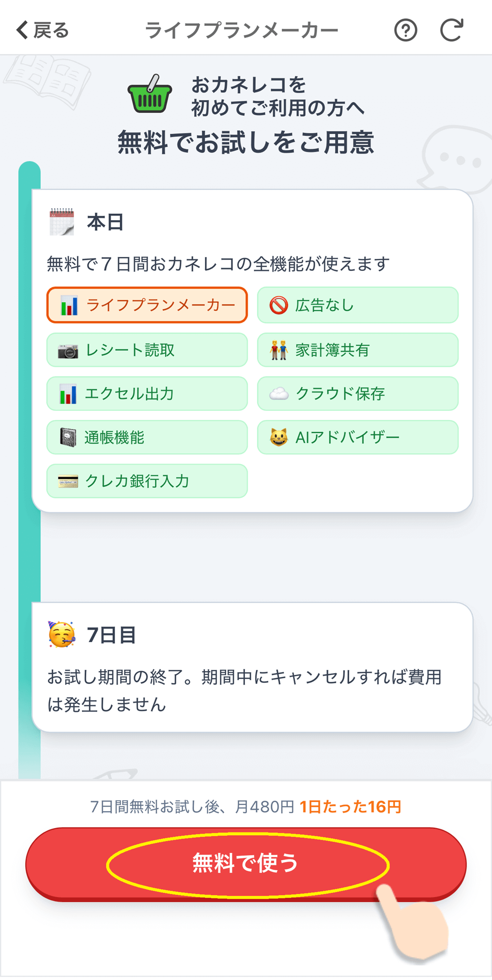The image size is (492, 980).
Task: Tap the credit card icon
Action: (x=68, y=481)
